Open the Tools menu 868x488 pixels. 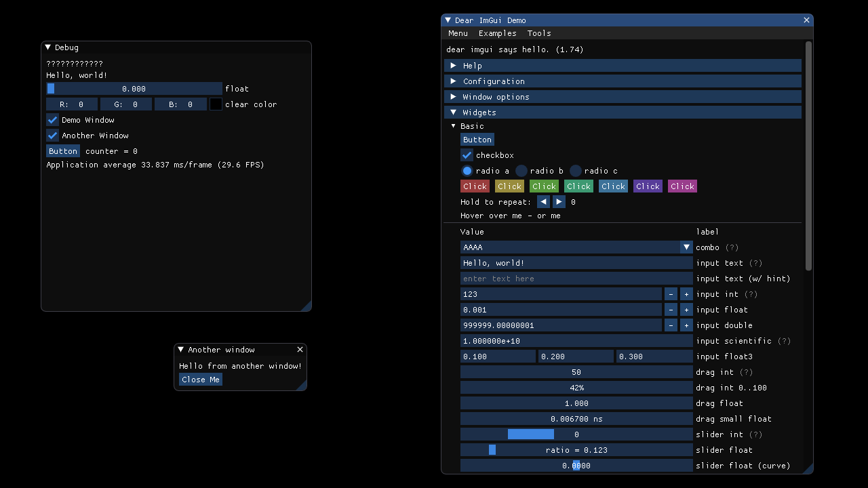539,33
